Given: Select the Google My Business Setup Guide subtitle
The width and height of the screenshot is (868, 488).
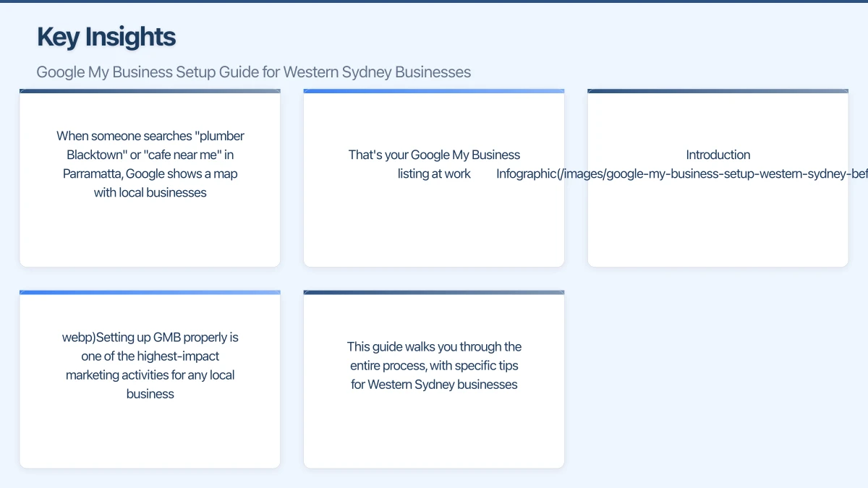Looking at the screenshot, I should 253,72.
